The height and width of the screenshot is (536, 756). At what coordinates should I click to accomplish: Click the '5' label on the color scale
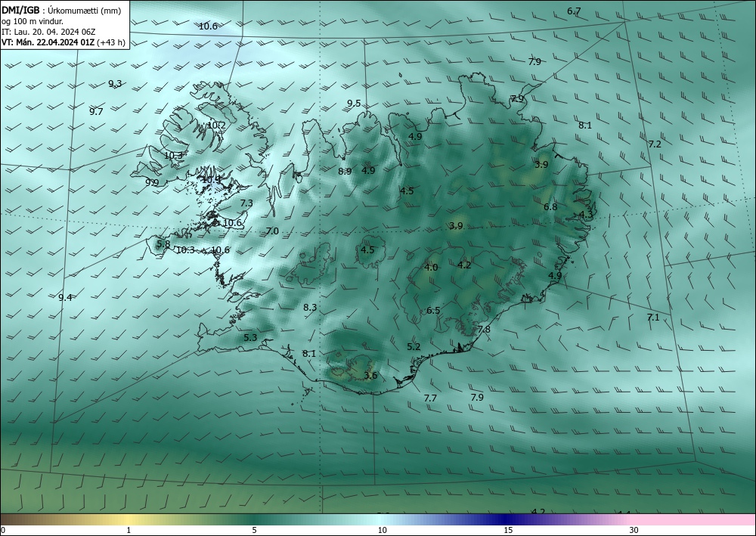tap(254, 530)
